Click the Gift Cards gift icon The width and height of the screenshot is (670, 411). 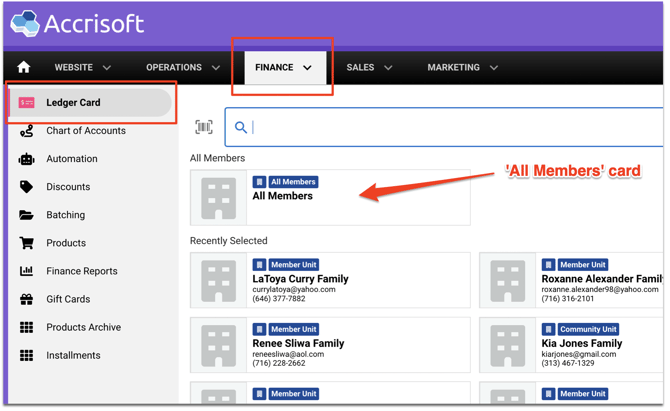pos(27,299)
